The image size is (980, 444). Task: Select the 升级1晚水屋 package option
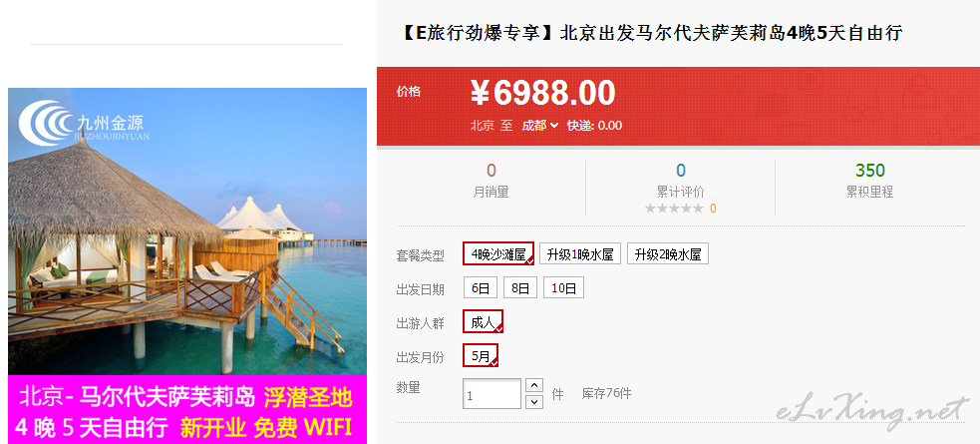click(x=580, y=253)
